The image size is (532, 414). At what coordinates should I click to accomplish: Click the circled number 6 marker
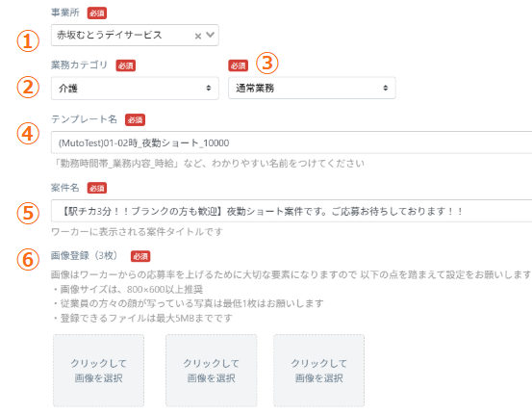click(28, 260)
